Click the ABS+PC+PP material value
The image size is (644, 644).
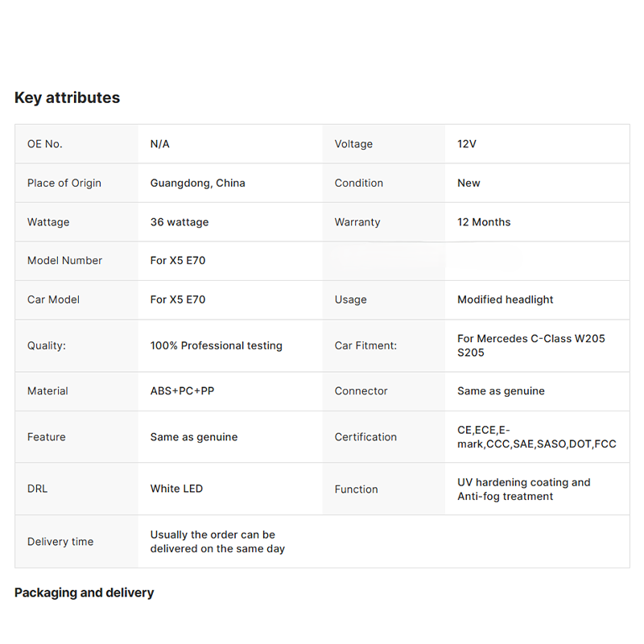pos(183,391)
